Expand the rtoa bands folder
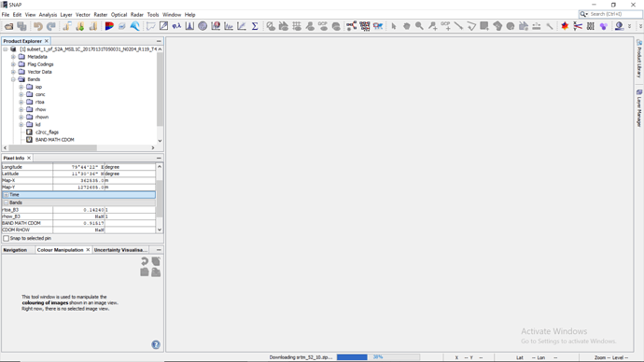The image size is (644, 362). pyautogui.click(x=21, y=102)
